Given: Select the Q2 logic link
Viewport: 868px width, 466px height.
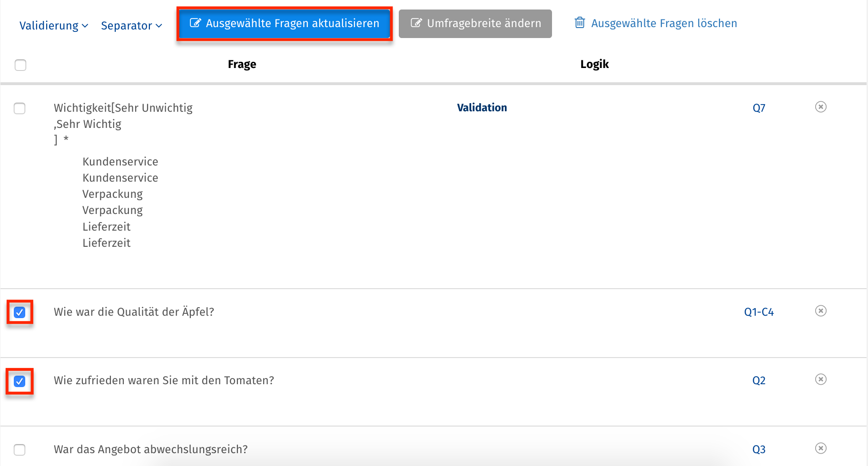Looking at the screenshot, I should tap(759, 380).
